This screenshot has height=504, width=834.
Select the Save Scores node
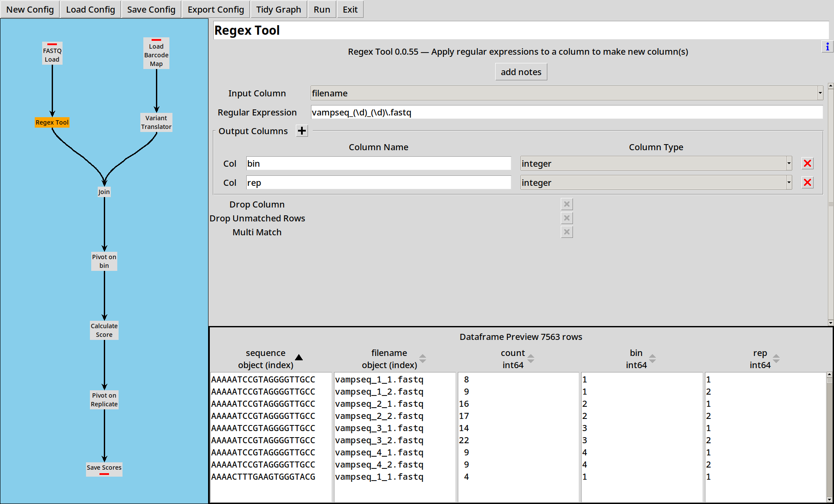[104, 469]
